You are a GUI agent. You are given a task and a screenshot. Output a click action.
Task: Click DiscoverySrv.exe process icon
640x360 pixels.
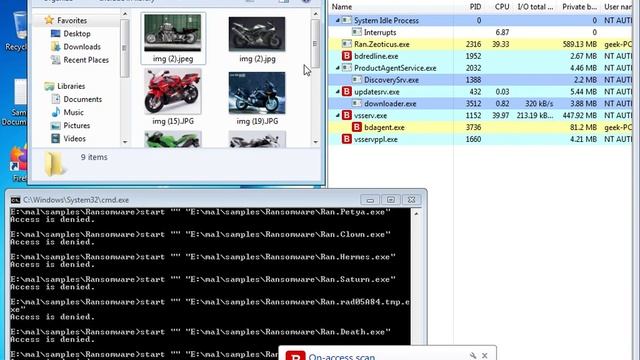tap(357, 80)
